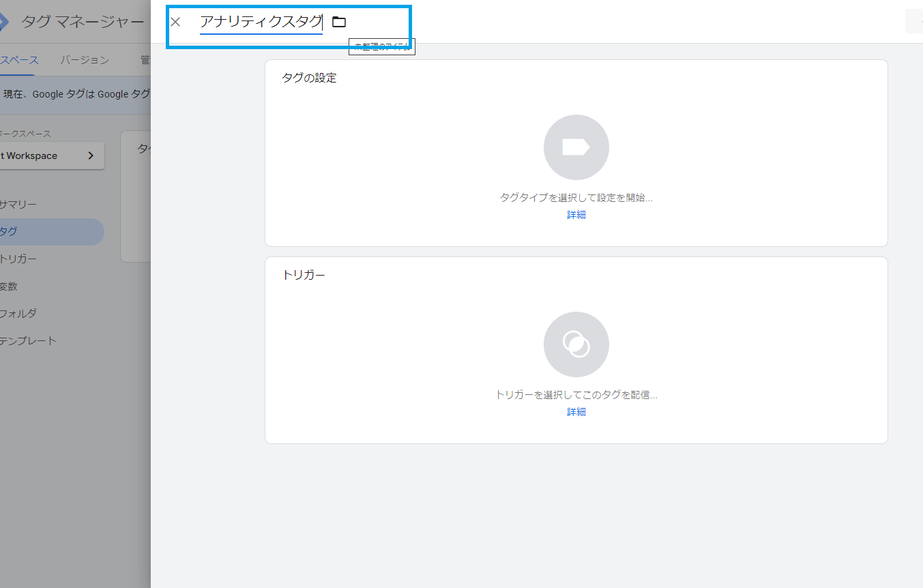Open フォルダ in the sidebar
The width and height of the screenshot is (923, 588).
coord(18,314)
